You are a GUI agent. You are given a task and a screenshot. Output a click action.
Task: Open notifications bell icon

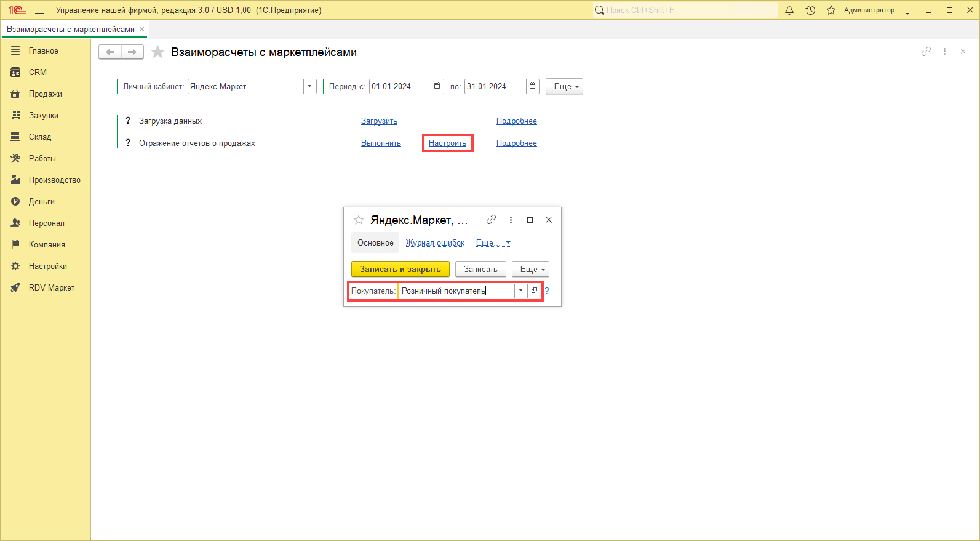pos(789,10)
